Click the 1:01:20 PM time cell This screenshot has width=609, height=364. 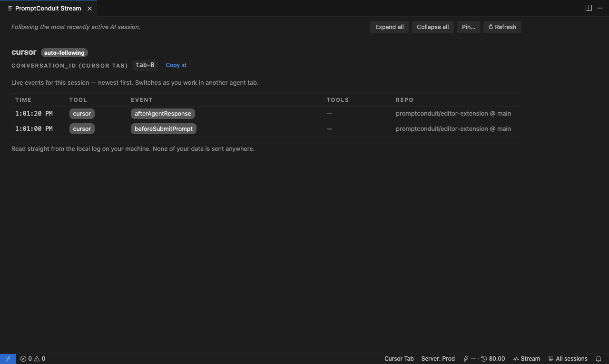point(34,114)
